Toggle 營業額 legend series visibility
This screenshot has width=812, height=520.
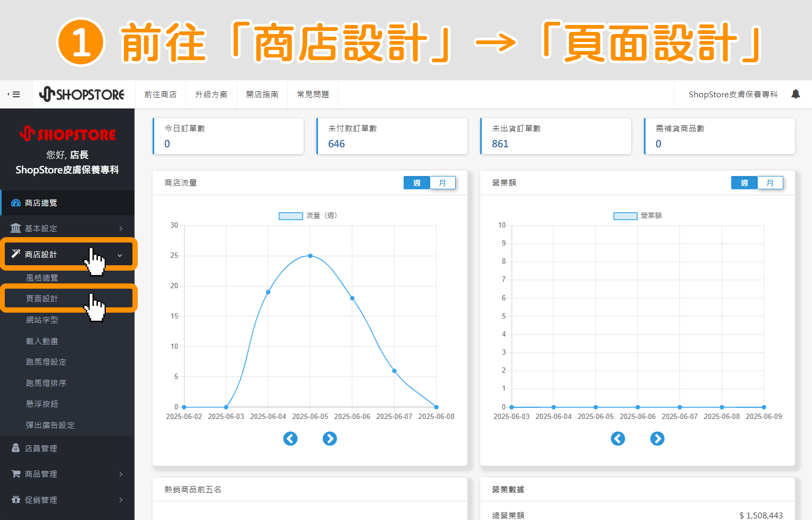pyautogui.click(x=638, y=216)
